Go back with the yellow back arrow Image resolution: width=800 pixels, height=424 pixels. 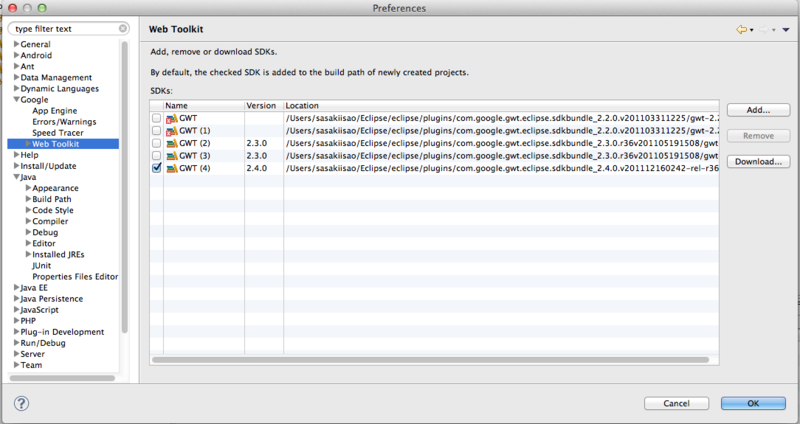(x=741, y=30)
